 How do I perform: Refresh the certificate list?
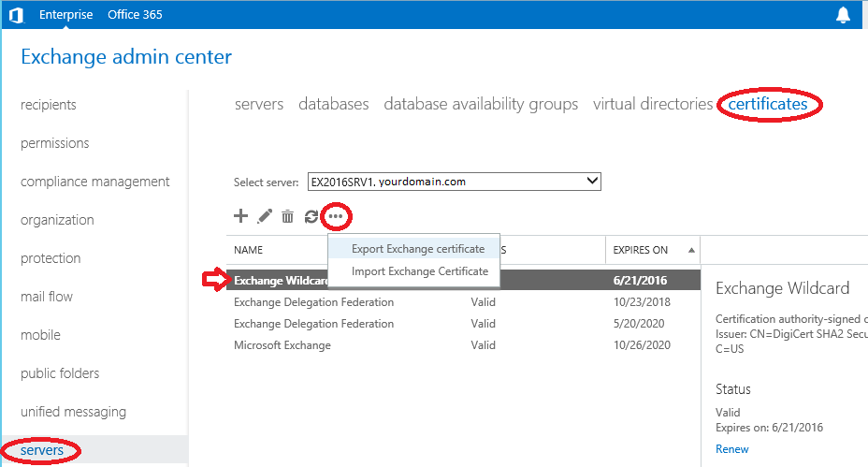point(311,216)
